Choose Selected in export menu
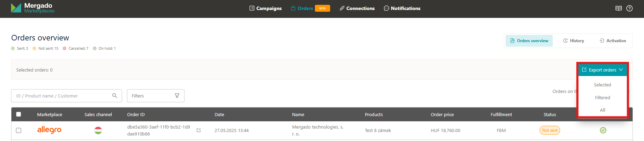This screenshot has height=141, width=644. coord(602,85)
